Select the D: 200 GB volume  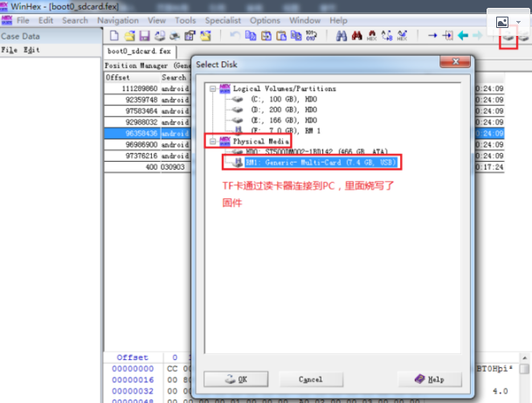click(x=284, y=109)
